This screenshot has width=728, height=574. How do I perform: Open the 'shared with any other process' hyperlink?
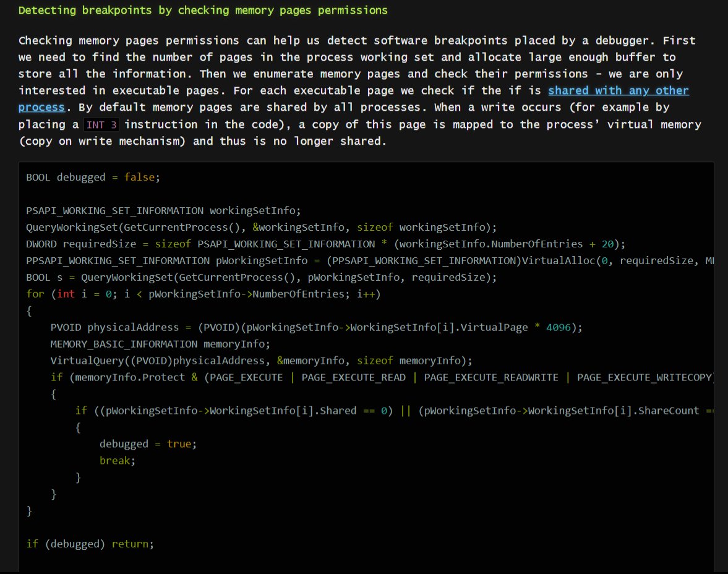pos(618,90)
